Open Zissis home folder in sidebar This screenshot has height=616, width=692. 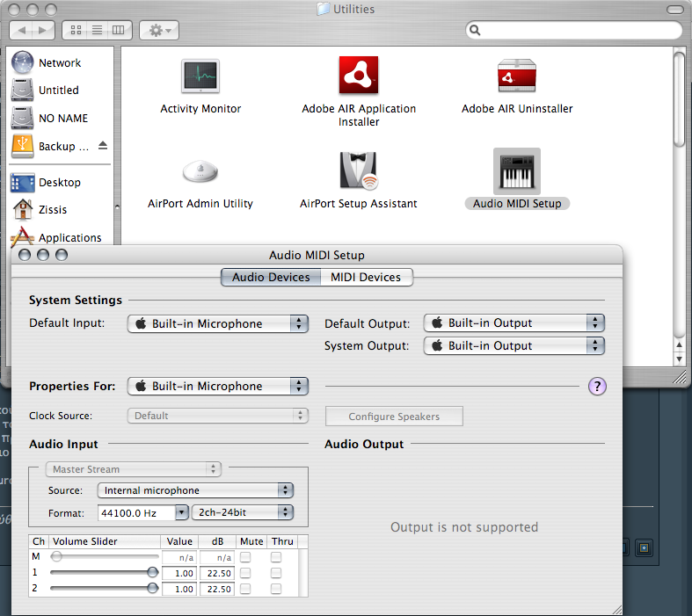40,209
